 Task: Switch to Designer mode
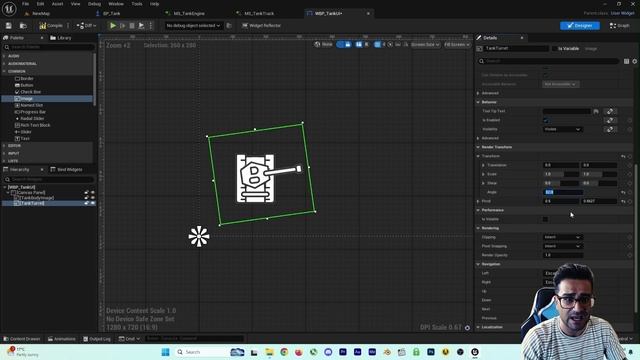pos(580,26)
